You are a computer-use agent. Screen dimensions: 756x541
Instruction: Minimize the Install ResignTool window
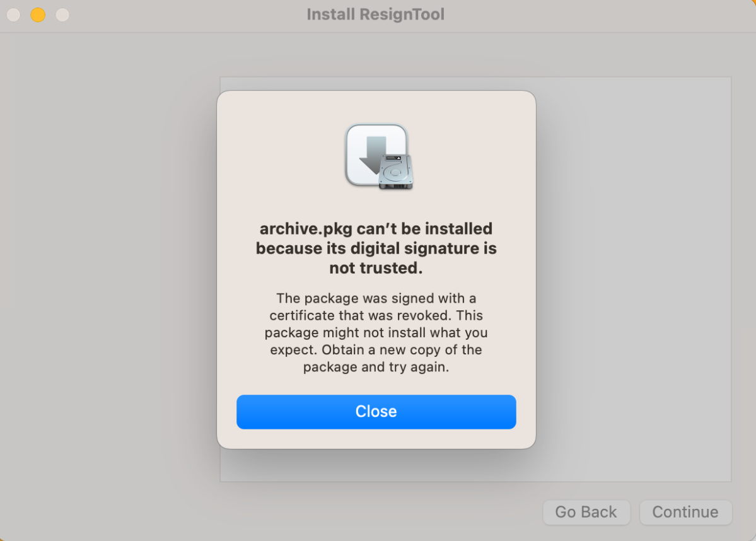pos(37,14)
